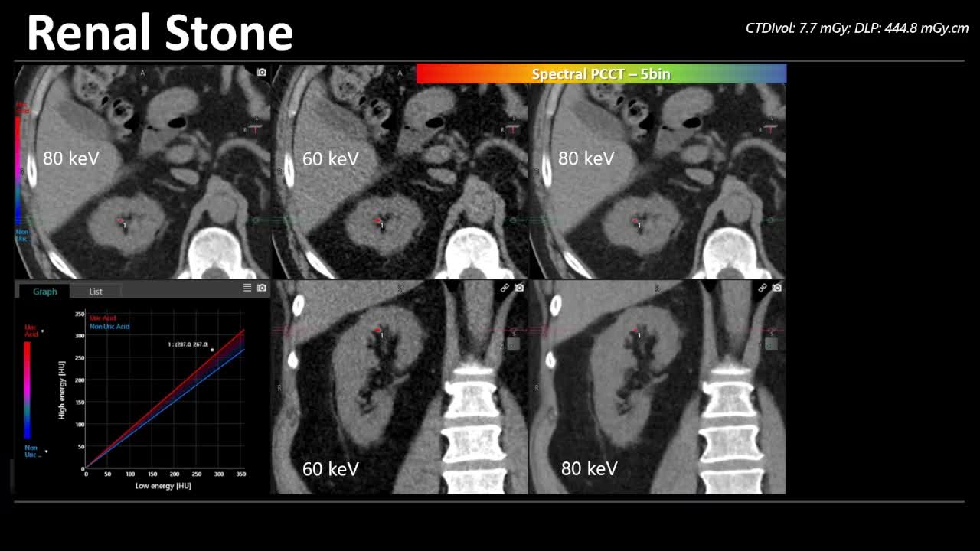
Task: Click link icon on coronal 60 keV view
Action: pyautogui.click(x=505, y=288)
